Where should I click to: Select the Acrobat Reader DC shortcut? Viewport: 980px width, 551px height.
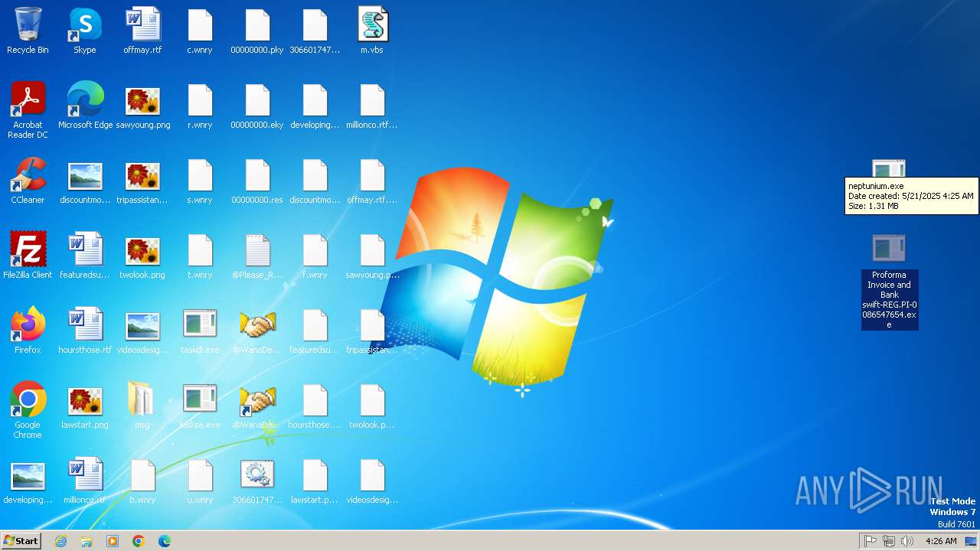tap(28, 110)
